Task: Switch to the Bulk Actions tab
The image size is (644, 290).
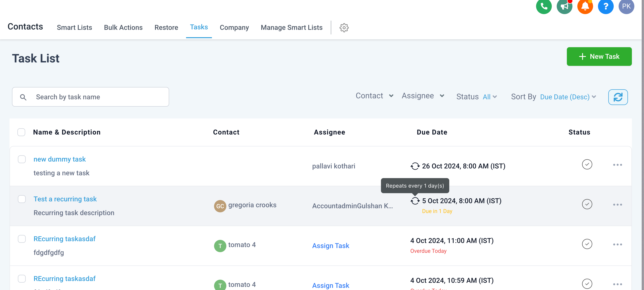Action: coord(123,28)
